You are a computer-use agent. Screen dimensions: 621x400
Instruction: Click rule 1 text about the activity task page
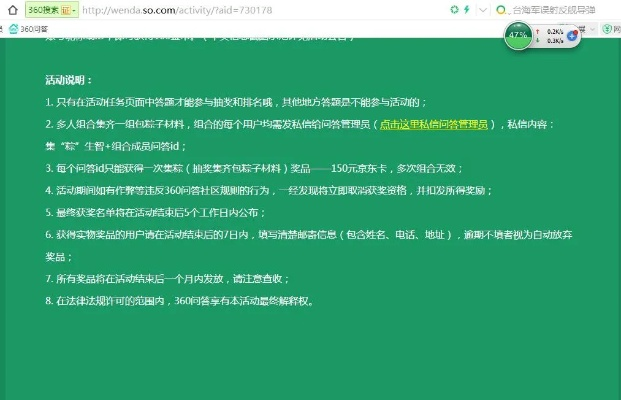236,102
